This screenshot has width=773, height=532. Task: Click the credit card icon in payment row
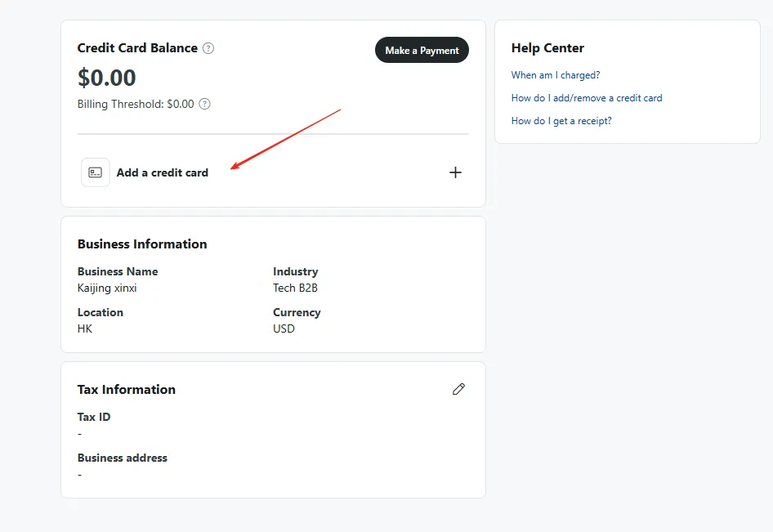tap(96, 172)
